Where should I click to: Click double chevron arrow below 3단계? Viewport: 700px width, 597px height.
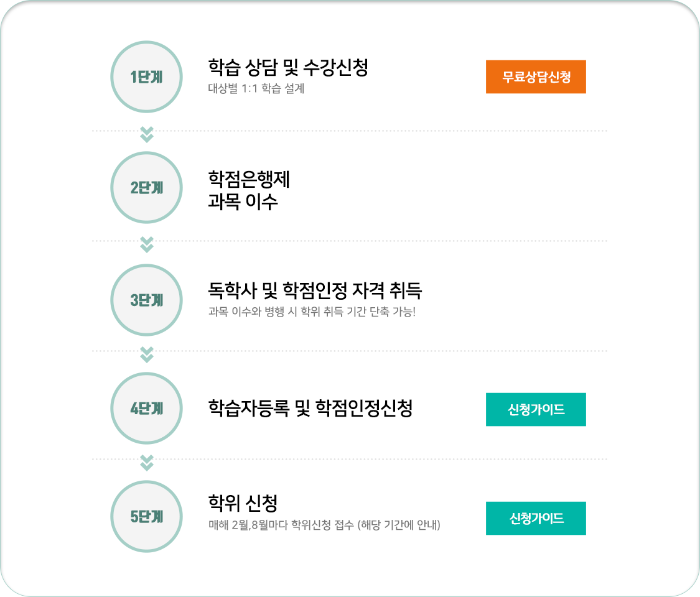tap(146, 354)
